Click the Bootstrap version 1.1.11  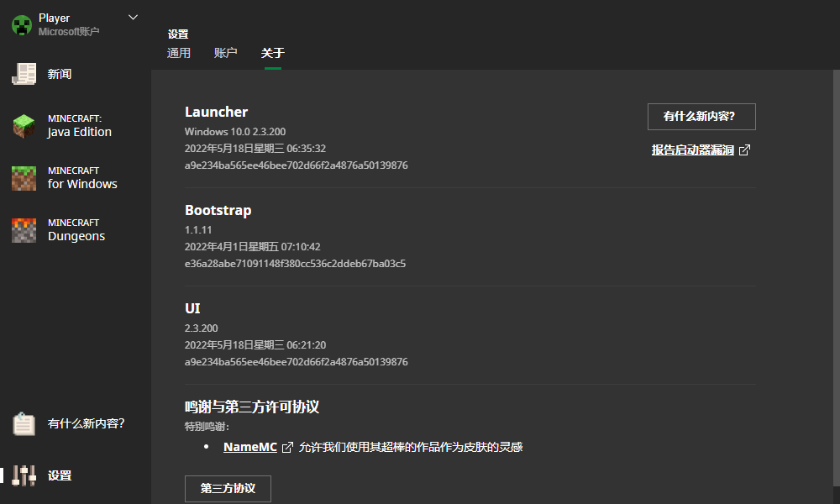point(198,230)
